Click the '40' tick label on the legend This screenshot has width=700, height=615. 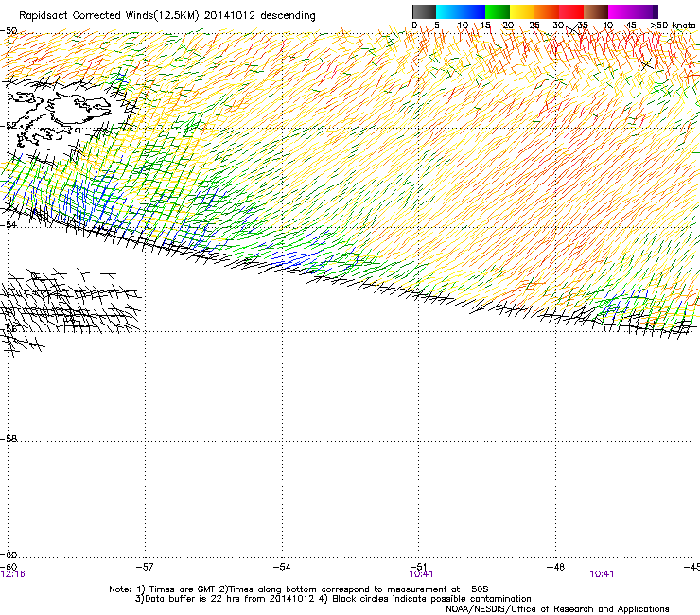(x=607, y=26)
